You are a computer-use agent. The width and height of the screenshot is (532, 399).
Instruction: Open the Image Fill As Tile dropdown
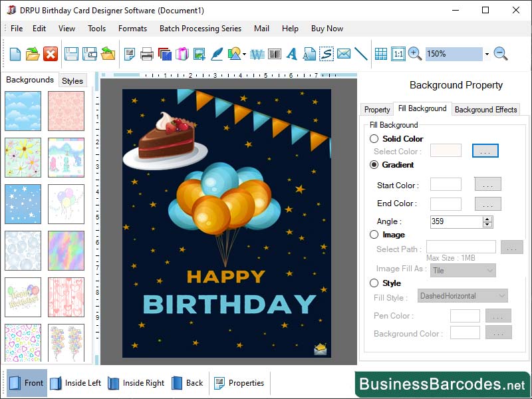[463, 271]
